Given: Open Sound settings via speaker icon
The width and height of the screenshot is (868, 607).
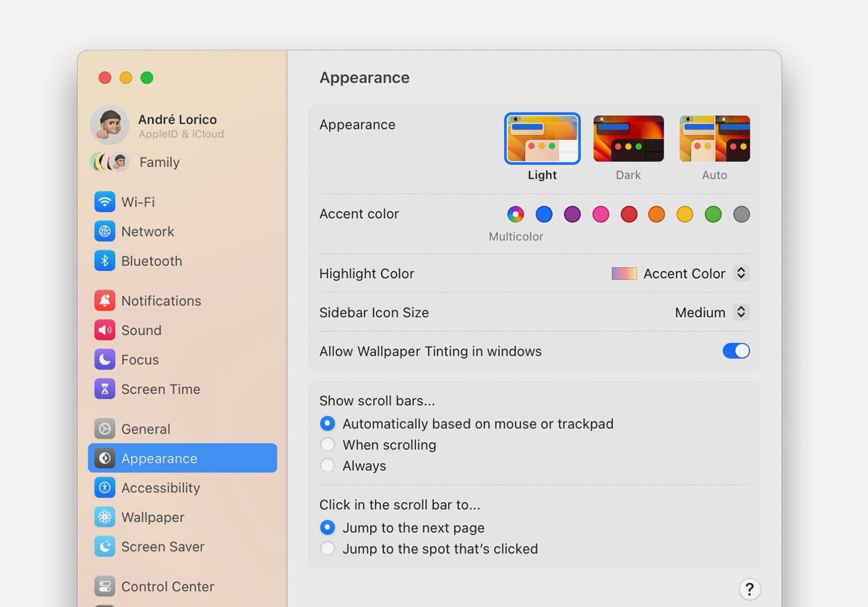Looking at the screenshot, I should coord(105,330).
